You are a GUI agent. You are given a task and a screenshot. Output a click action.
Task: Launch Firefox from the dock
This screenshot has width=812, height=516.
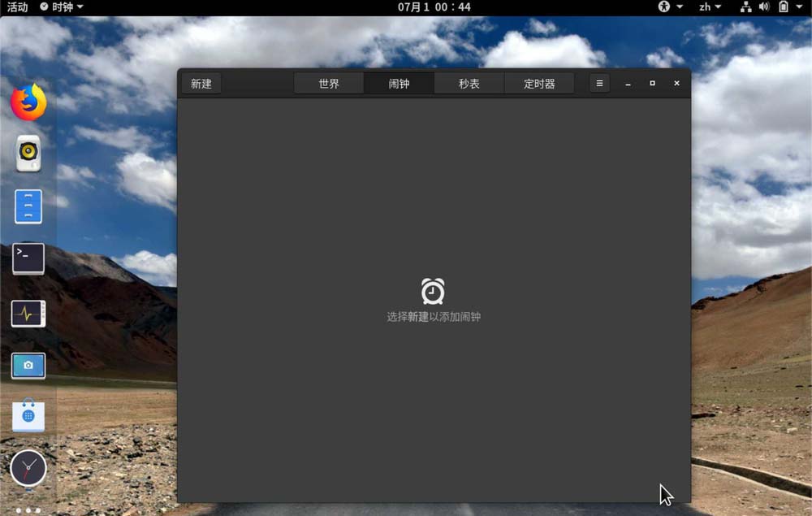click(28, 102)
